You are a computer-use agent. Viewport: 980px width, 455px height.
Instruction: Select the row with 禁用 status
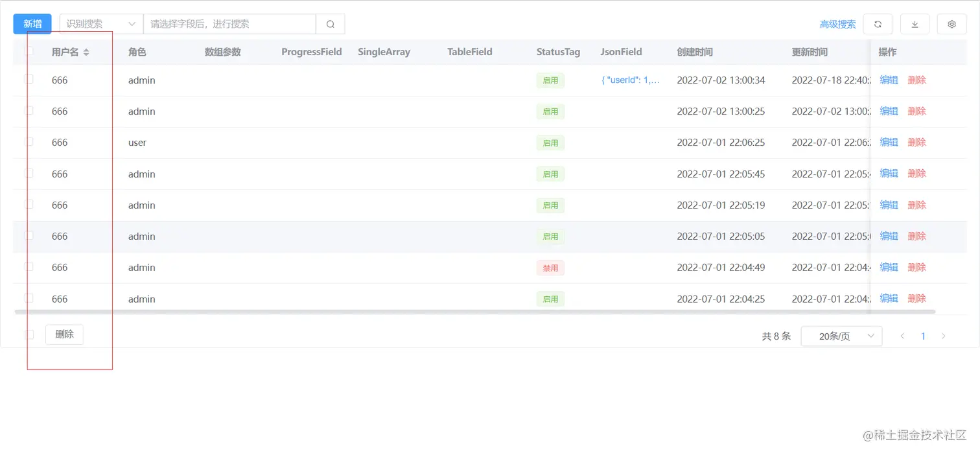pyautogui.click(x=29, y=266)
